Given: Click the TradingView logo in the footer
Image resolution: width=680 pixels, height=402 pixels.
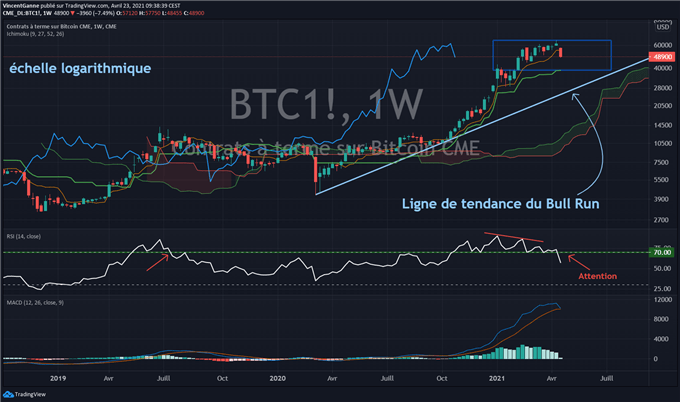Looking at the screenshot, I should point(24,394).
